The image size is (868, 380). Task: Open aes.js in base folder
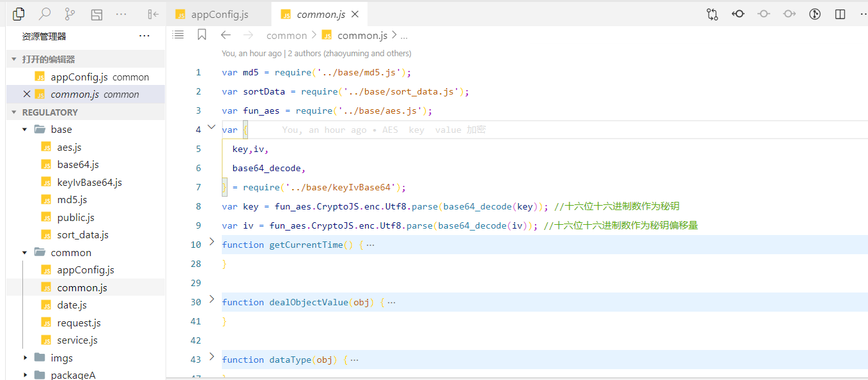[x=69, y=147]
